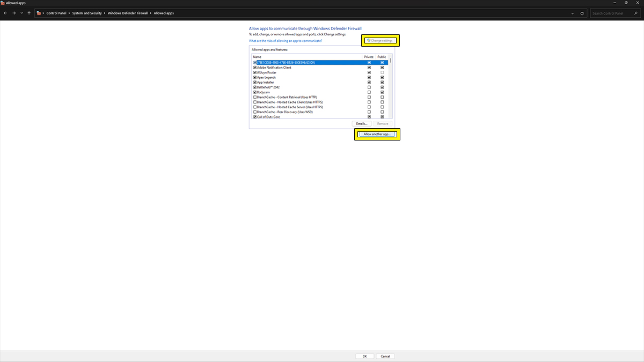This screenshot has width=644, height=362.
Task: Open the recent locations dropdown chevron
Action: (x=21, y=13)
